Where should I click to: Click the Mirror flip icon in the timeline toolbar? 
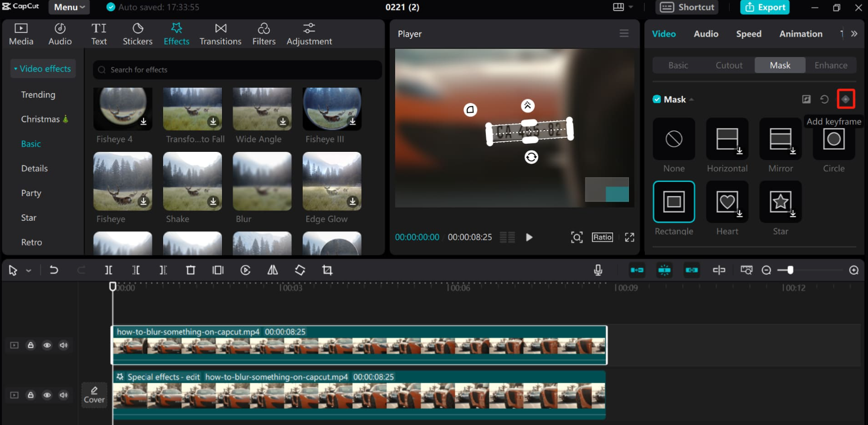click(272, 270)
